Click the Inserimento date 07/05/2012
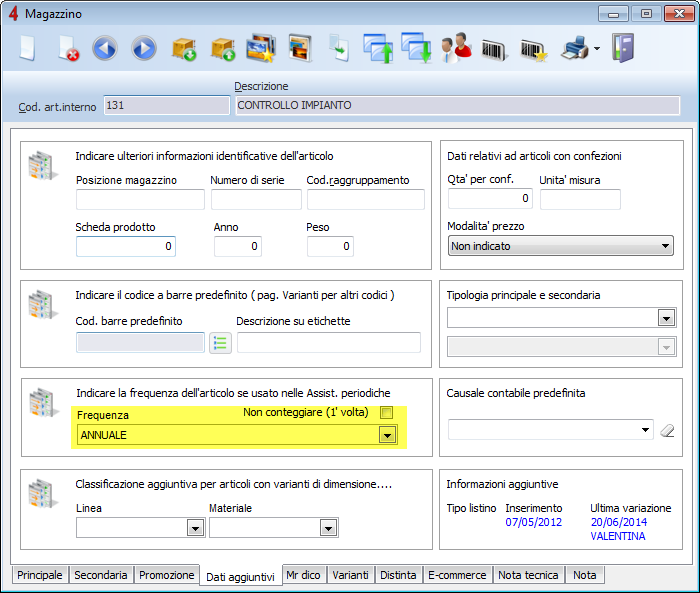Viewport: 700px width, 593px height. pyautogui.click(x=533, y=522)
